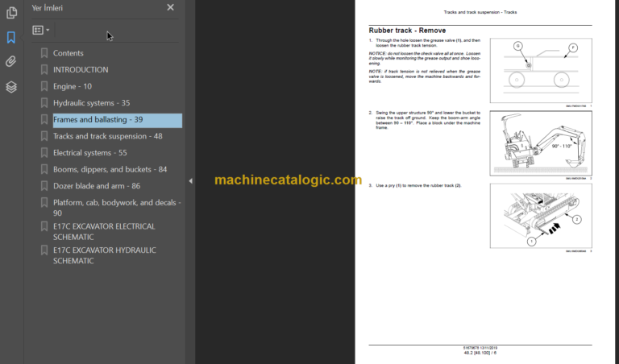Click the grease valve diagram figure
The image size is (619, 364).
tap(541, 71)
